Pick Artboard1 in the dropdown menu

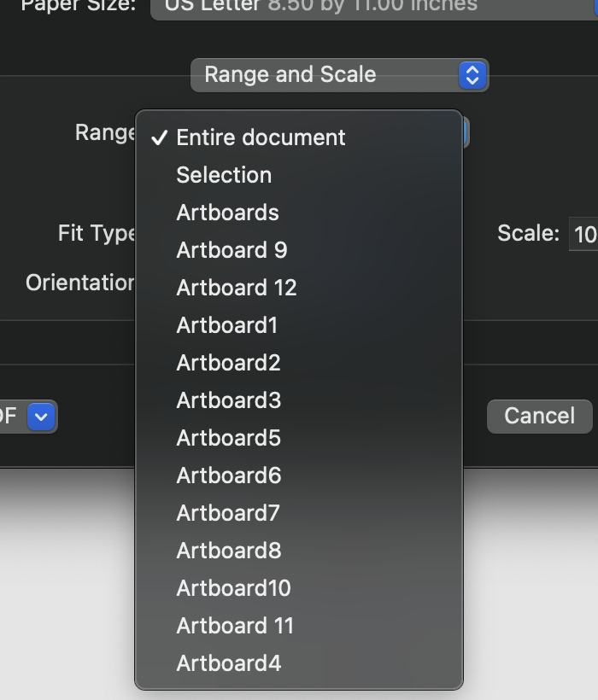[x=298, y=325]
